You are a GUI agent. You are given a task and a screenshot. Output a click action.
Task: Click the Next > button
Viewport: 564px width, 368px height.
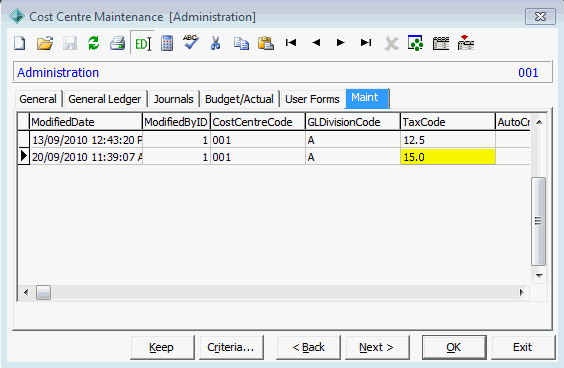377,347
